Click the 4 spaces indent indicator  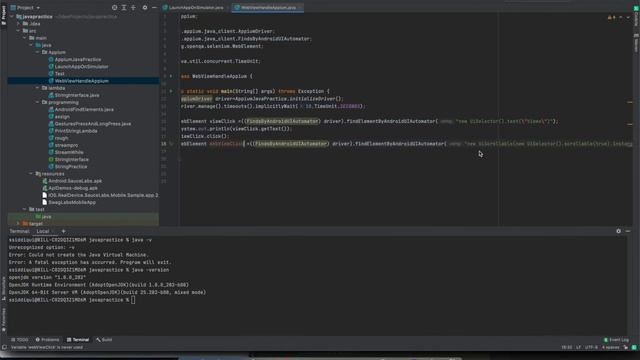(x=611, y=347)
